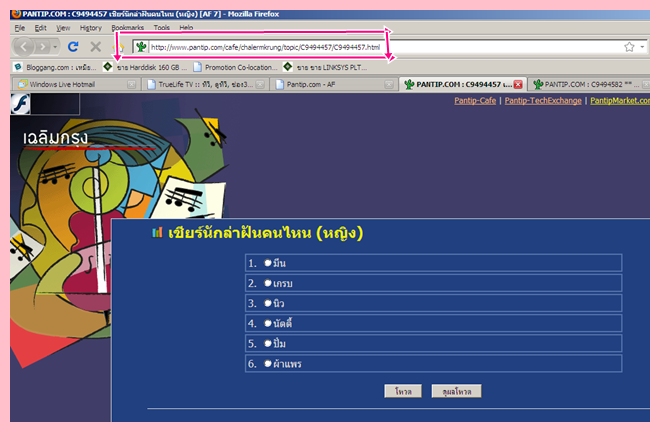Open the History menu
The height and width of the screenshot is (432, 660).
[x=90, y=28]
